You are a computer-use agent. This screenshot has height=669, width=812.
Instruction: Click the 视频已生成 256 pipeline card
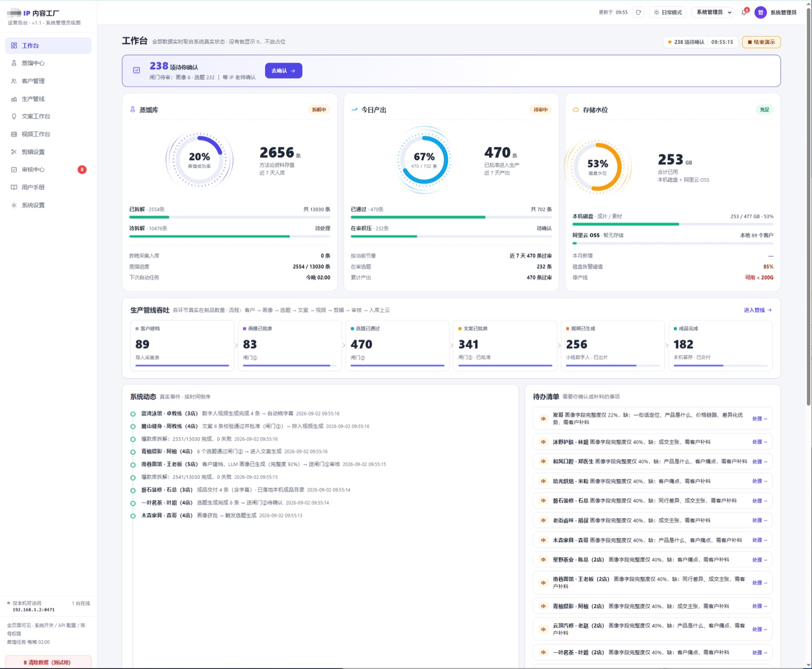click(x=613, y=346)
